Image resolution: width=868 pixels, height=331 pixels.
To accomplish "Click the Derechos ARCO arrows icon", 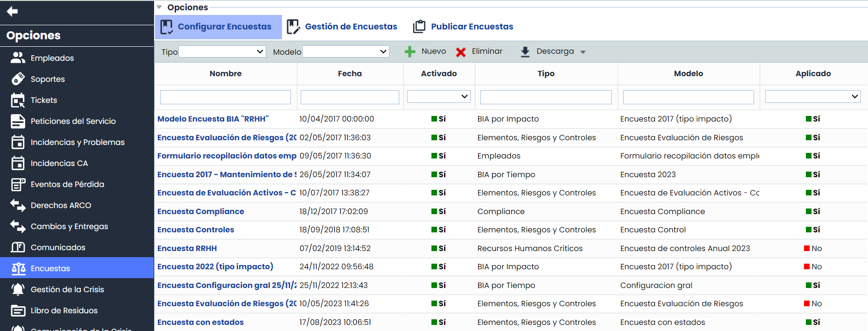I will [18, 205].
